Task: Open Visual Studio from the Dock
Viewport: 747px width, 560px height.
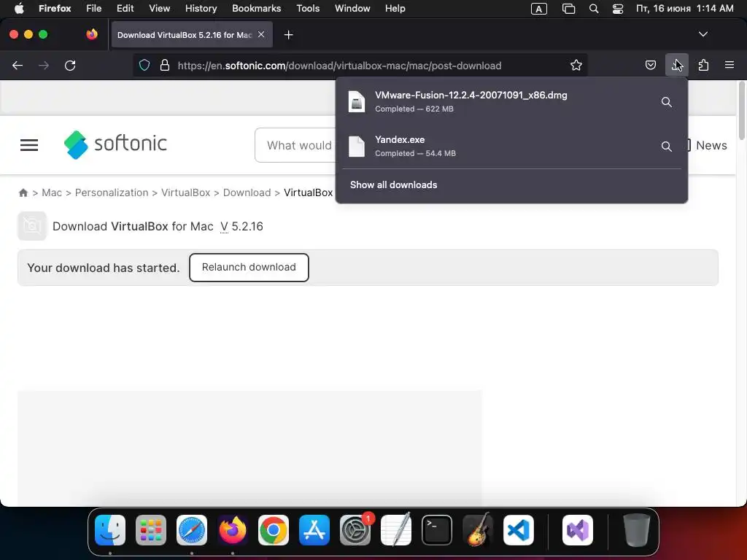Action: point(578,530)
